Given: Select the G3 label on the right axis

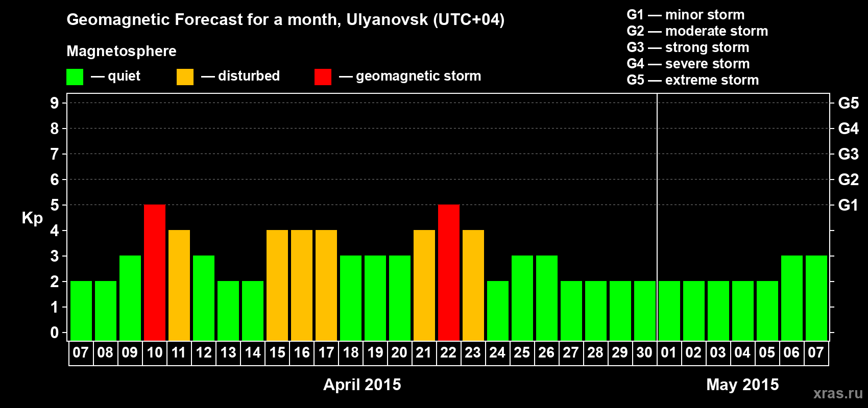Looking at the screenshot, I should tap(849, 154).
